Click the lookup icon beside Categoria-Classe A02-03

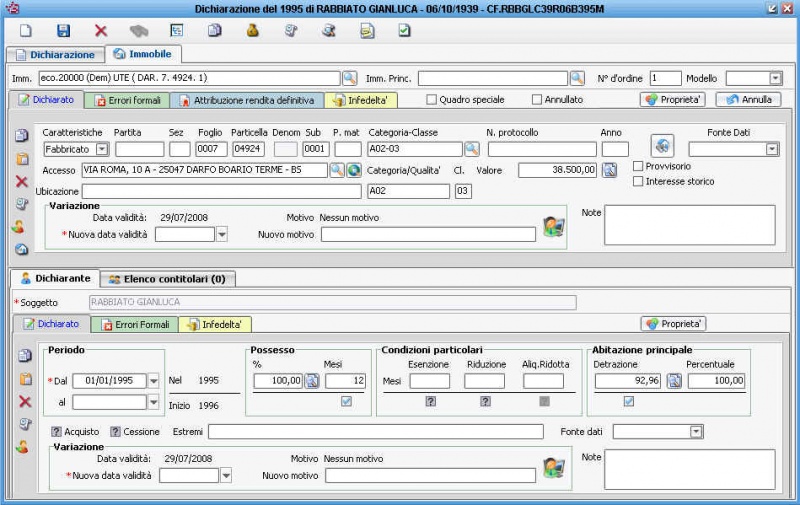pos(472,149)
